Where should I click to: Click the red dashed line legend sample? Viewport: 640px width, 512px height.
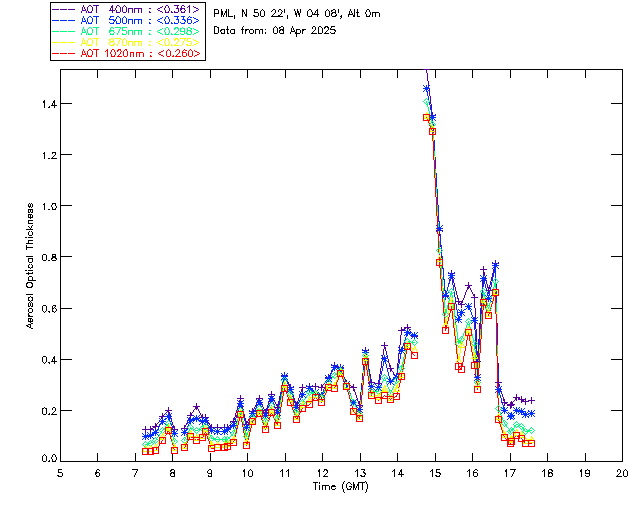click(64, 53)
